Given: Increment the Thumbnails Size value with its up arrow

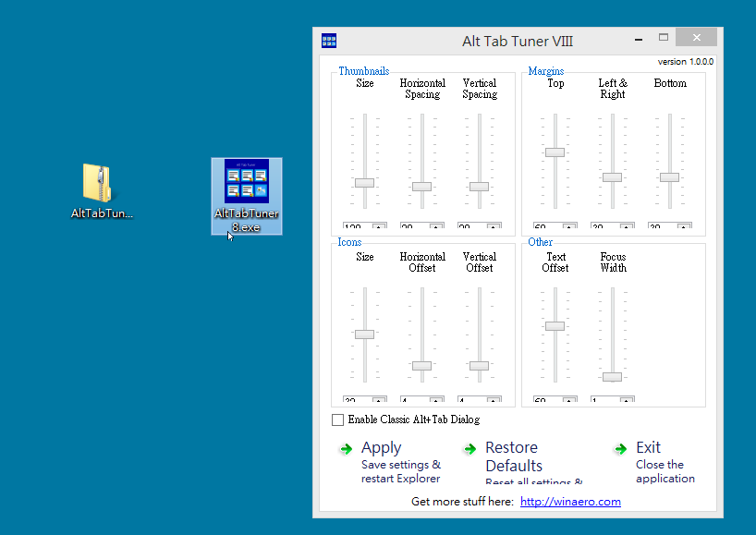Looking at the screenshot, I should click(379, 226).
